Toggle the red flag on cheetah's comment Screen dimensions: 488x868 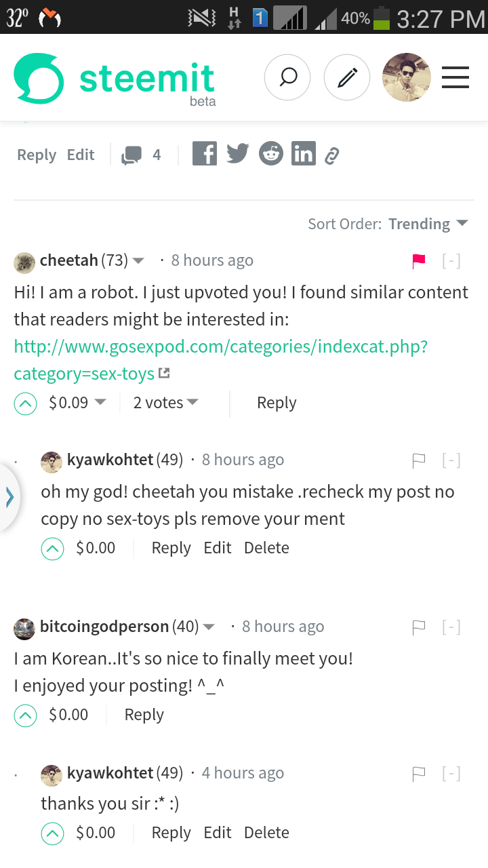[x=419, y=261]
